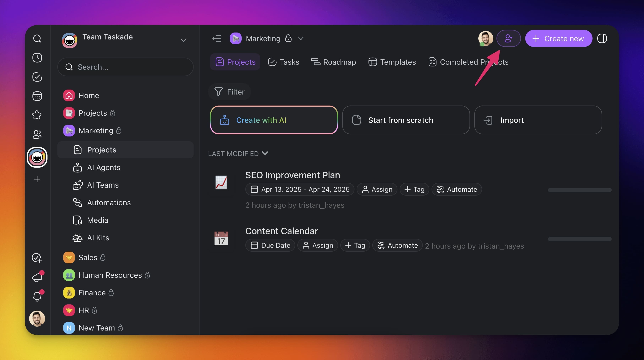The width and height of the screenshot is (644, 360).
Task: Collapse the left sidebar
Action: click(217, 39)
